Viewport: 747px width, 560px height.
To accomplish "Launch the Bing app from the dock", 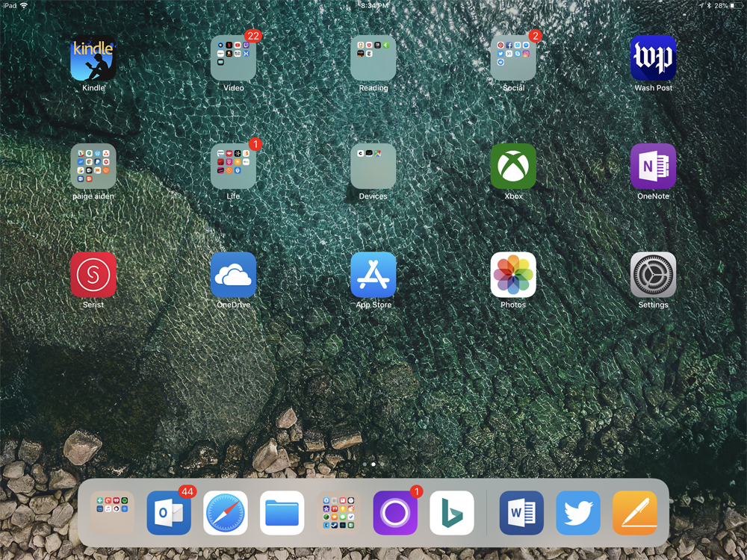I will click(452, 513).
